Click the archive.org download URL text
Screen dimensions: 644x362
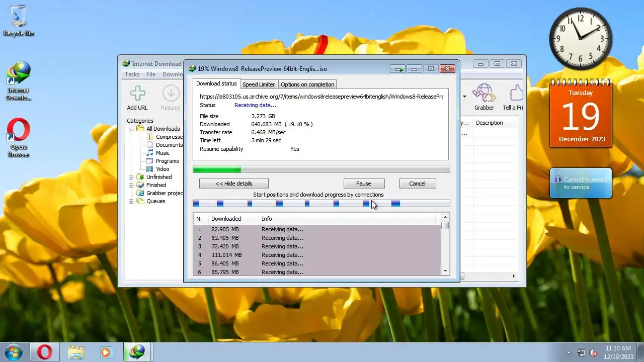pyautogui.click(x=321, y=97)
